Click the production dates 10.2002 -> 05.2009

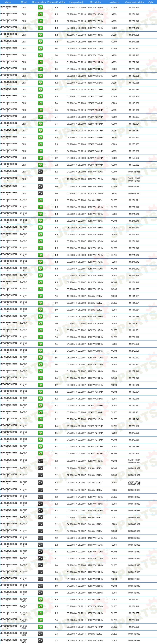tap(76, 179)
